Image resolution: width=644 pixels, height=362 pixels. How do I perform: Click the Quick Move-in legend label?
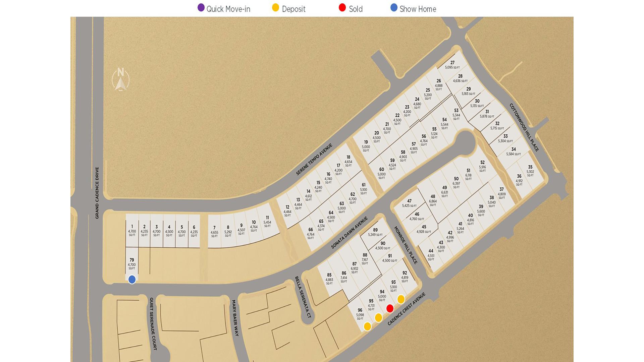[228, 9]
